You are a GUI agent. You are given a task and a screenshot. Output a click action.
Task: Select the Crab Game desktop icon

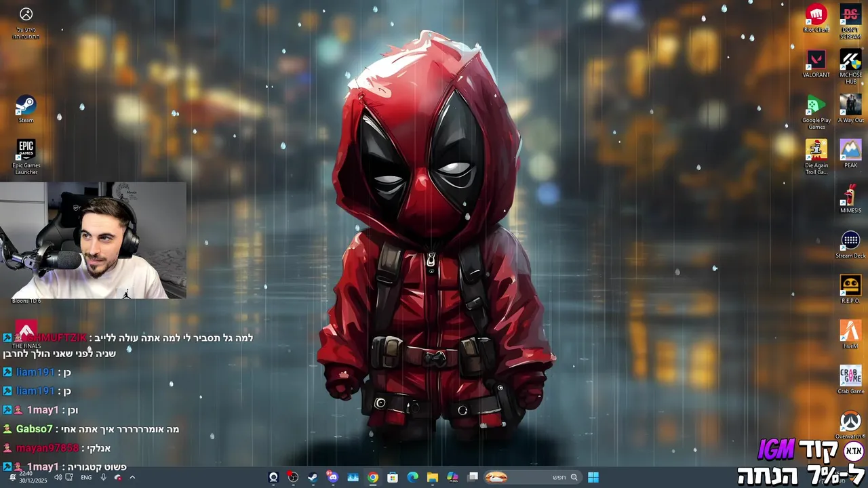[850, 380]
